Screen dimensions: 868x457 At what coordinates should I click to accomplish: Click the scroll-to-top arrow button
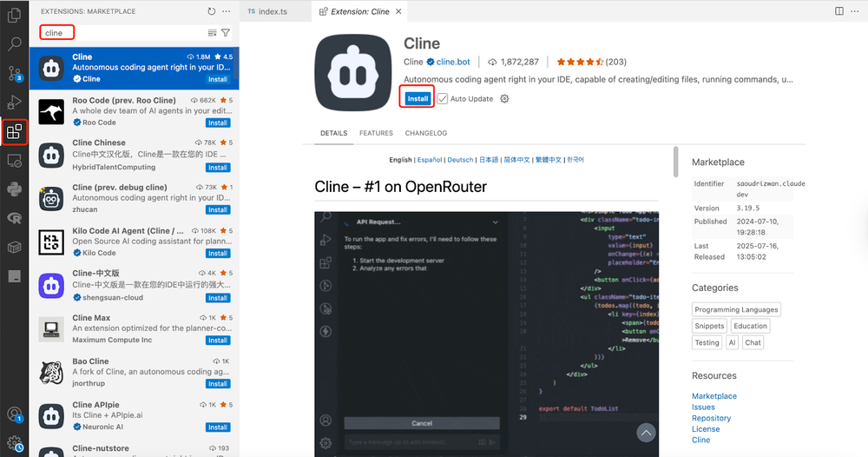[x=645, y=432]
